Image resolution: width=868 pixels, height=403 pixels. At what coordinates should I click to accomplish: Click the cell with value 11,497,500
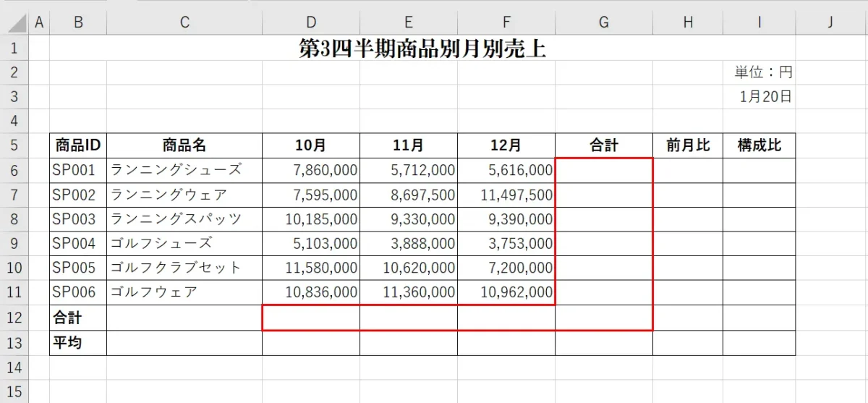pyautogui.click(x=506, y=195)
